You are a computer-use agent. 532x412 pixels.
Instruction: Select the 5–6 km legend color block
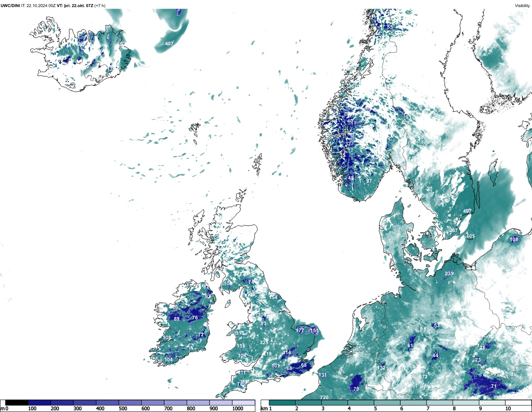coord(387,402)
